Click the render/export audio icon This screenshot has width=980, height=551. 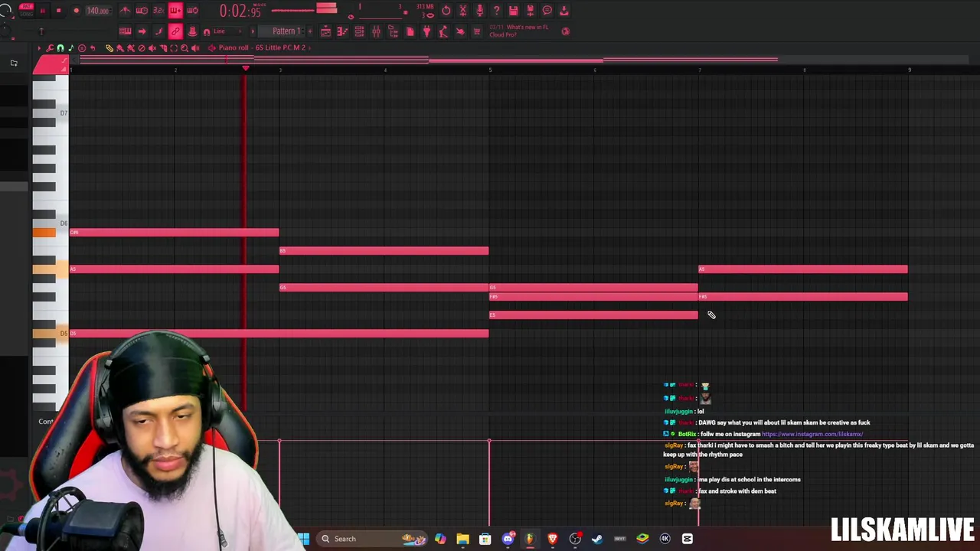coord(530,11)
